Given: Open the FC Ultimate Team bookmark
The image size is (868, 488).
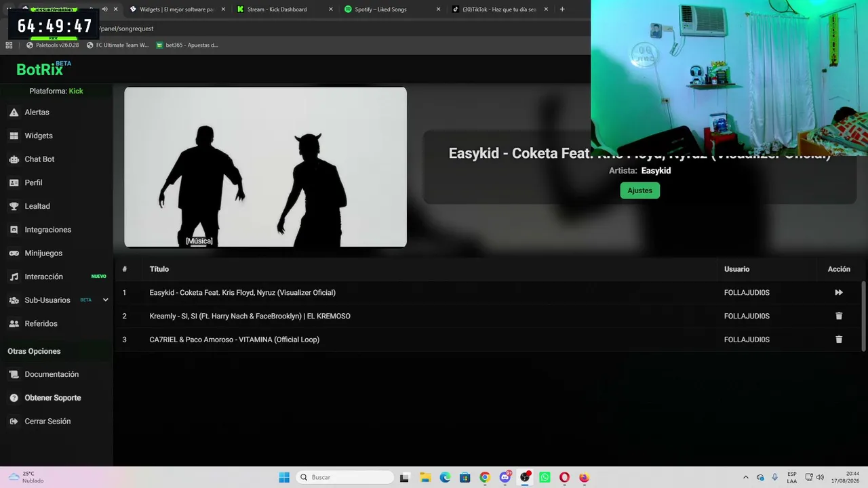Looking at the screenshot, I should click(117, 45).
